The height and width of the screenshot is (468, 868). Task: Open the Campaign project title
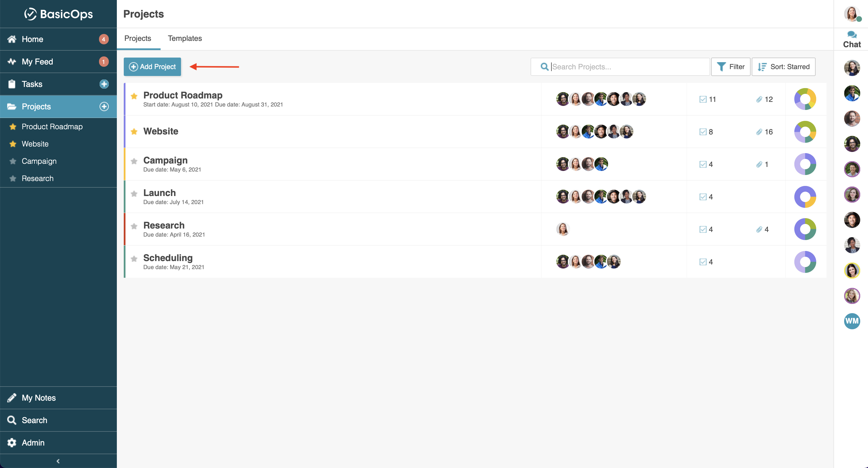165,160
